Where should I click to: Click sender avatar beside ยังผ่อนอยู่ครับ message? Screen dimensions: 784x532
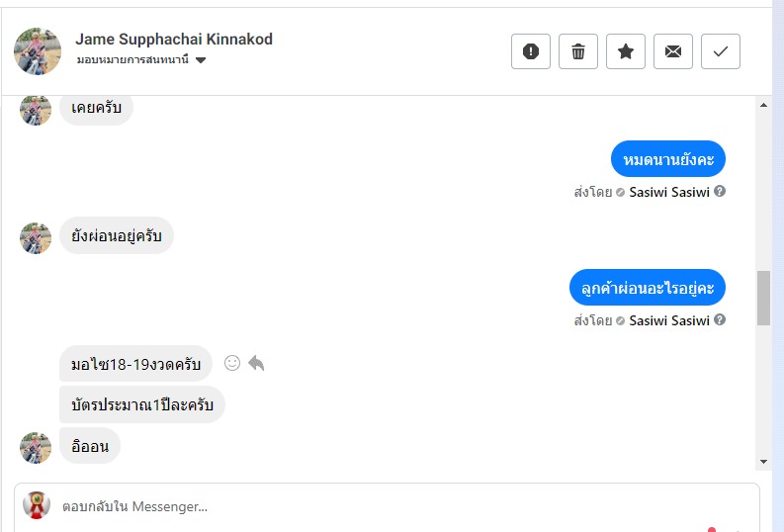point(36,237)
